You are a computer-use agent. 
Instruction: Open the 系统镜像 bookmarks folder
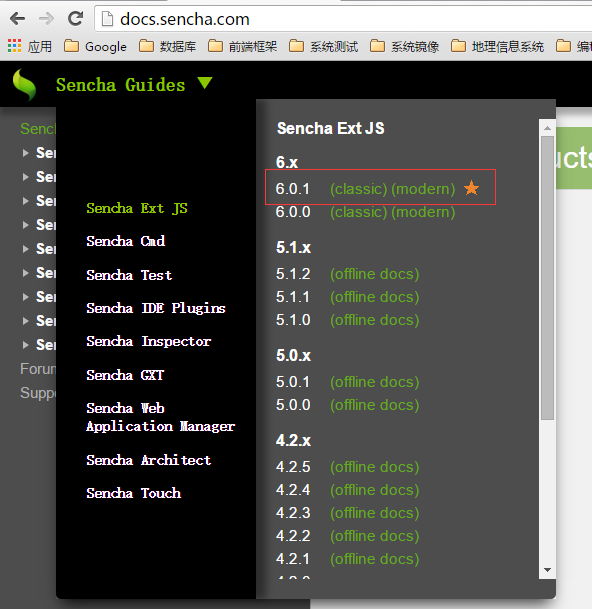coord(404,47)
